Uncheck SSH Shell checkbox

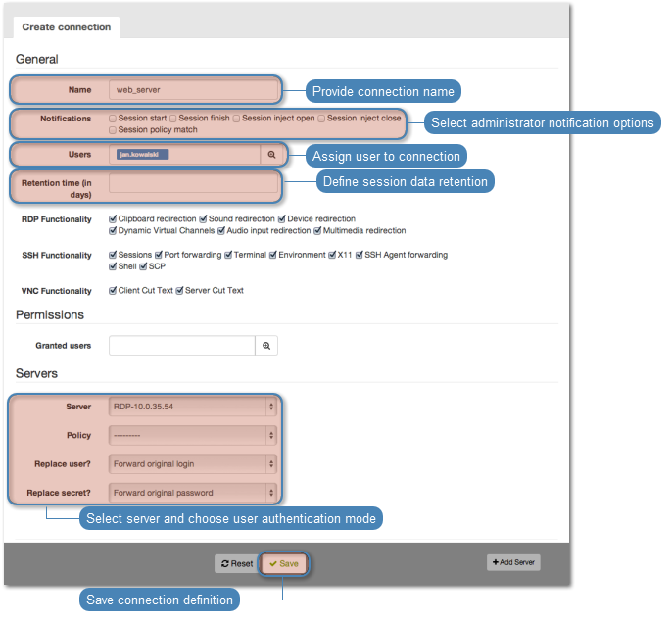click(113, 266)
